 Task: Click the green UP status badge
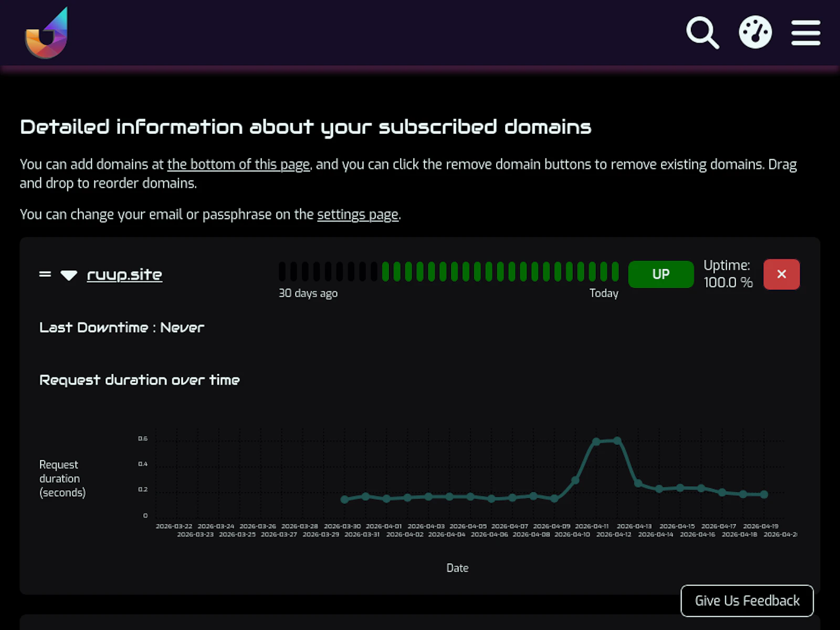(660, 274)
